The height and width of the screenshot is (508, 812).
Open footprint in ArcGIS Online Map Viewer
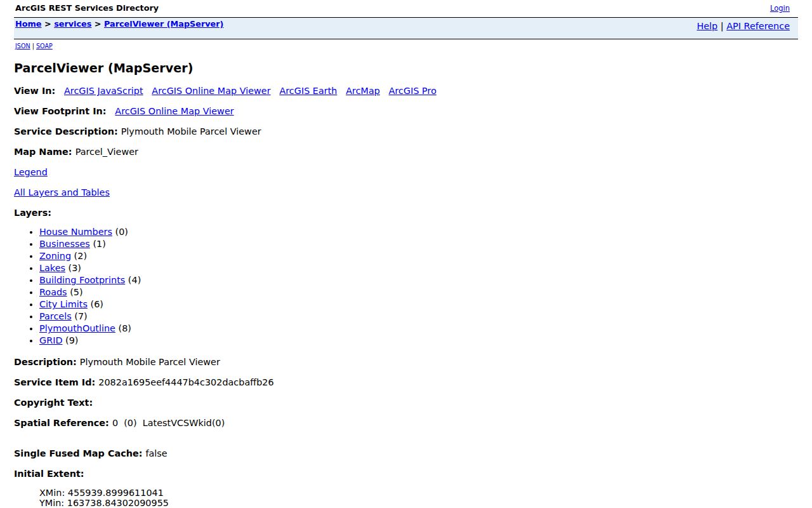174,111
